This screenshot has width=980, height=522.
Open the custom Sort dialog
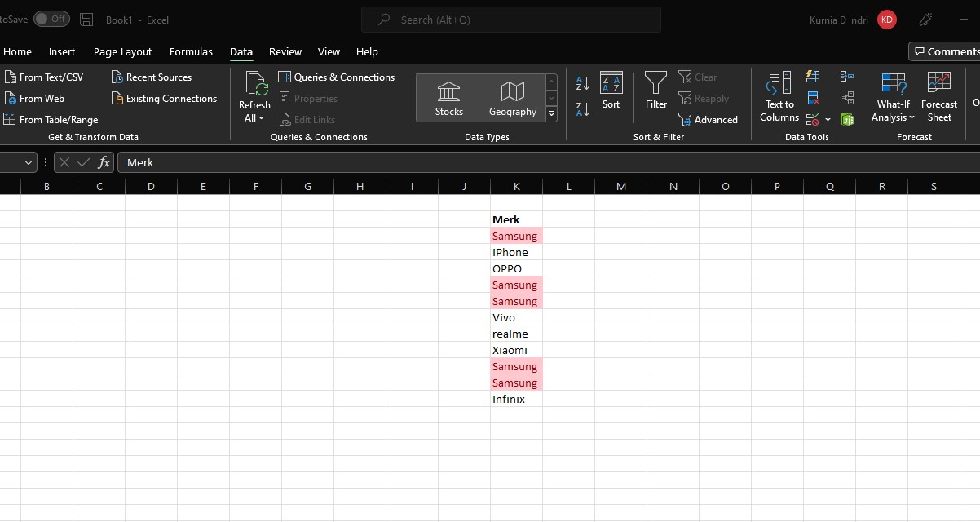coord(611,91)
